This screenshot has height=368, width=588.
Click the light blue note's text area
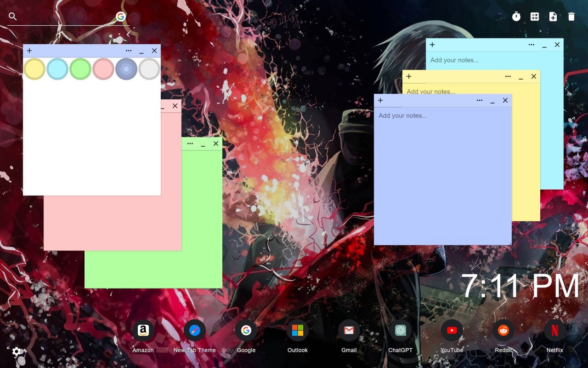495,60
